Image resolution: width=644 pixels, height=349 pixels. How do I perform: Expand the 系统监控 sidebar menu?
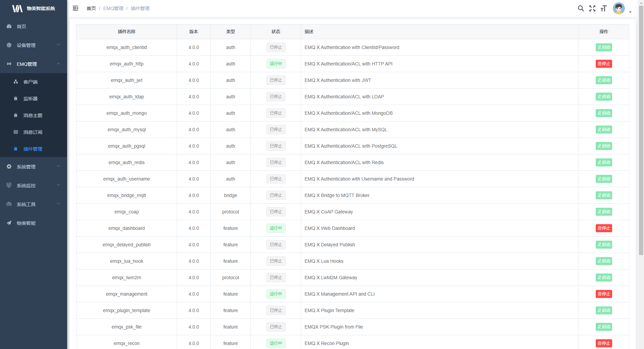(33, 185)
